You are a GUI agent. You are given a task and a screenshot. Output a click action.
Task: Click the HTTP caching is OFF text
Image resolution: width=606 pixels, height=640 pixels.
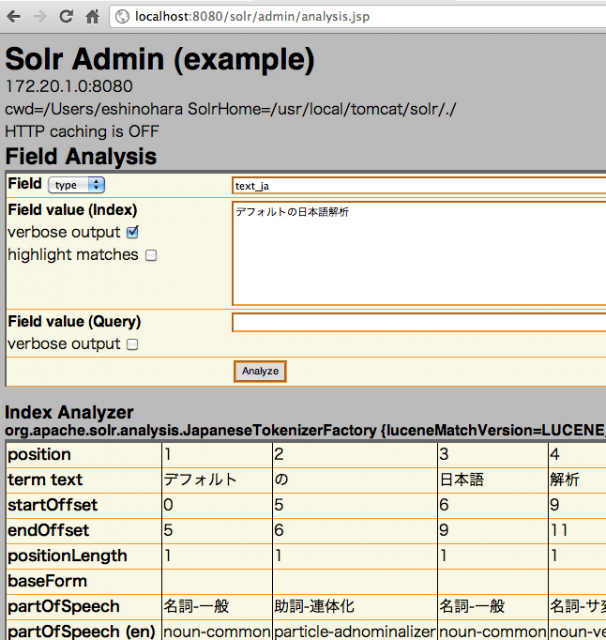[x=82, y=131]
